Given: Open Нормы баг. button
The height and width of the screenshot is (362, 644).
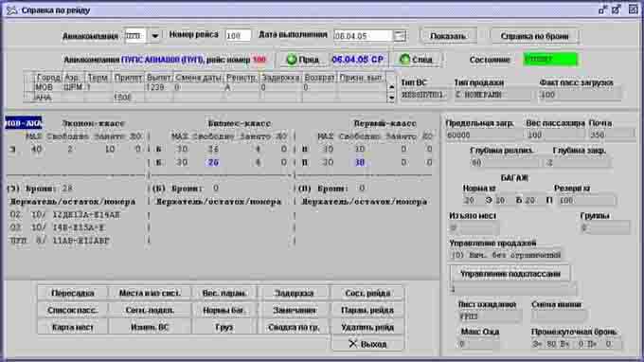Looking at the screenshot, I should point(224,310).
